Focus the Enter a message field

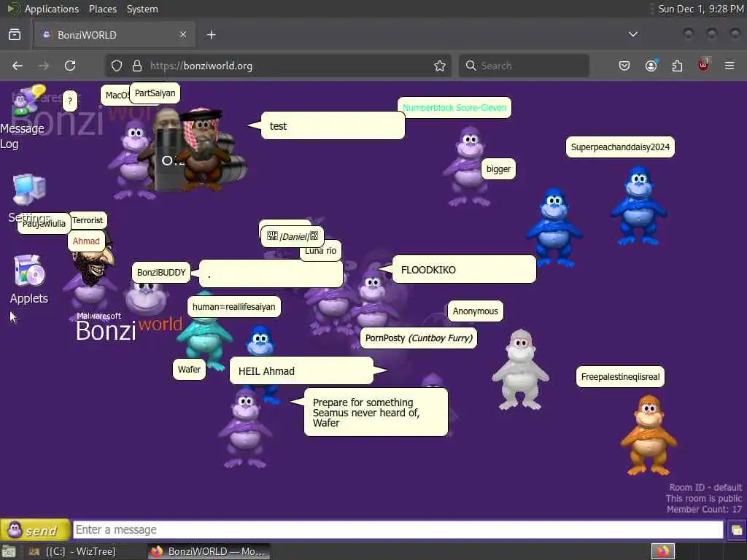[x=398, y=529]
